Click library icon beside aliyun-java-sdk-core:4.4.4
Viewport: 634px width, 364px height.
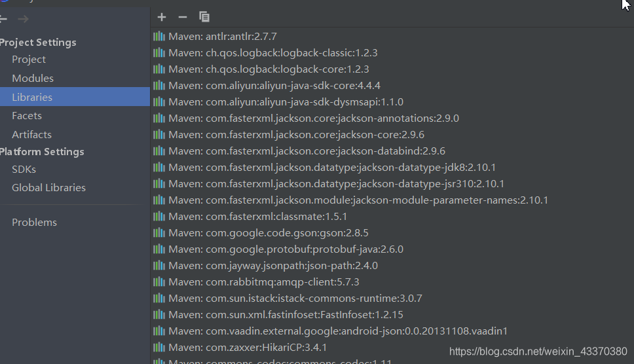159,85
